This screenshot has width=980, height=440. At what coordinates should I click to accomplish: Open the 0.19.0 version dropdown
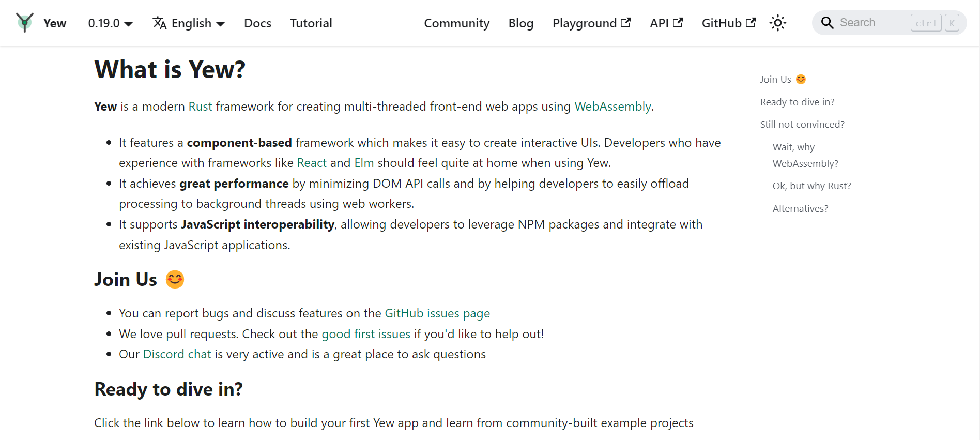(111, 23)
